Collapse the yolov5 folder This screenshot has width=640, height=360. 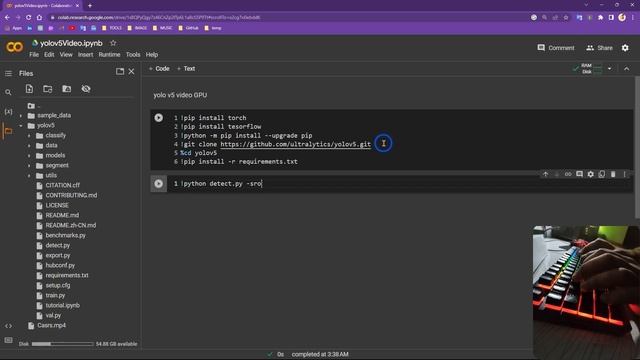click(21, 126)
